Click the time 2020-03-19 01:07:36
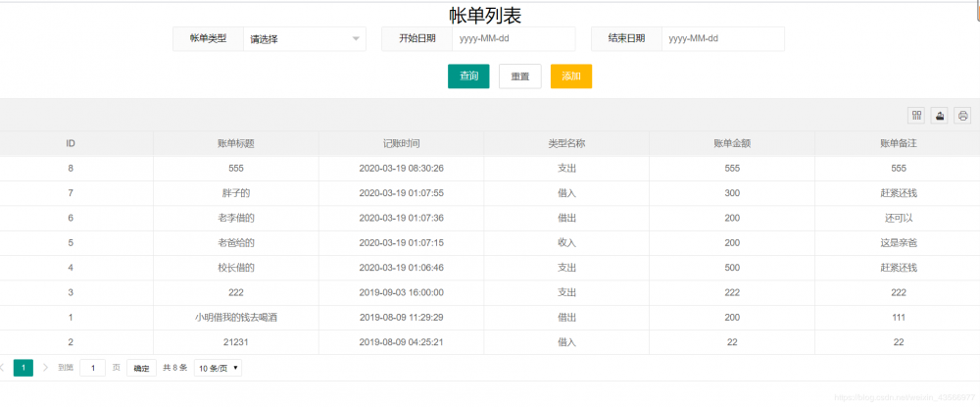 point(401,218)
